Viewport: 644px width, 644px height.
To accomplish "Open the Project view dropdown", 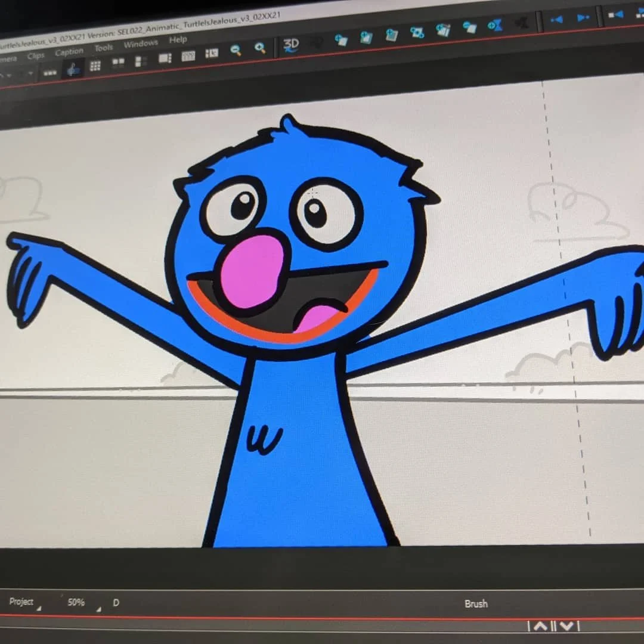I will click(x=23, y=602).
